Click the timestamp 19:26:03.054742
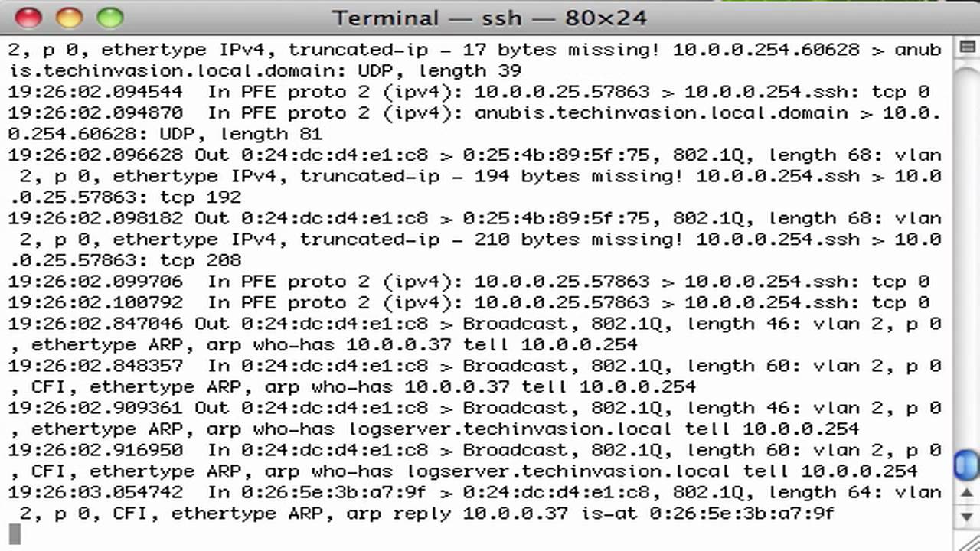 [96, 492]
